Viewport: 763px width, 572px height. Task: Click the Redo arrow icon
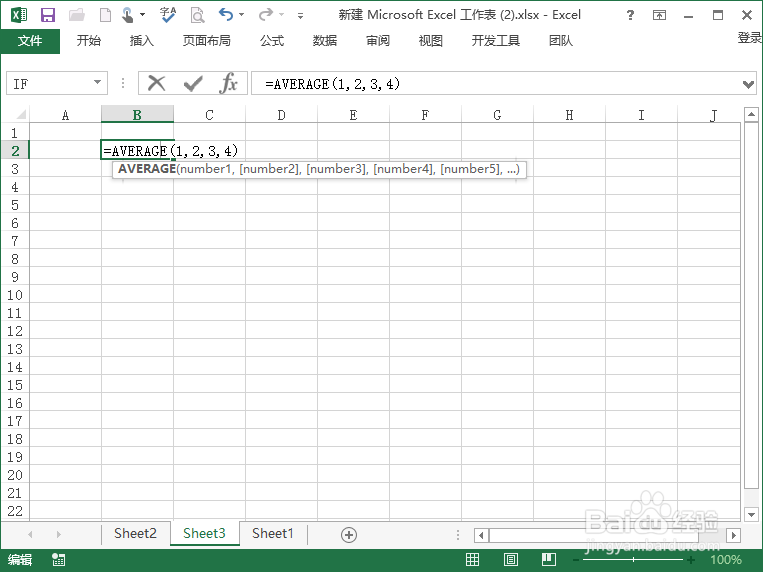pos(266,15)
